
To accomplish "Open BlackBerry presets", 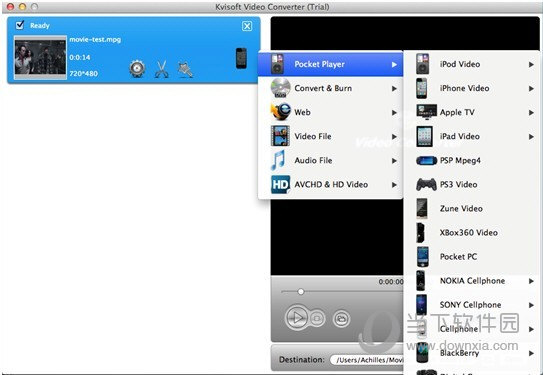I will 471,353.
